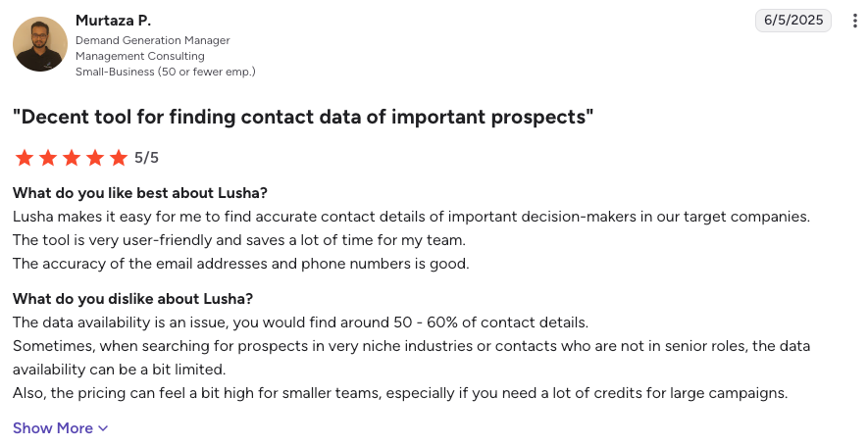Click the second rating star
Viewport: 868px width, 446px height.
point(48,158)
